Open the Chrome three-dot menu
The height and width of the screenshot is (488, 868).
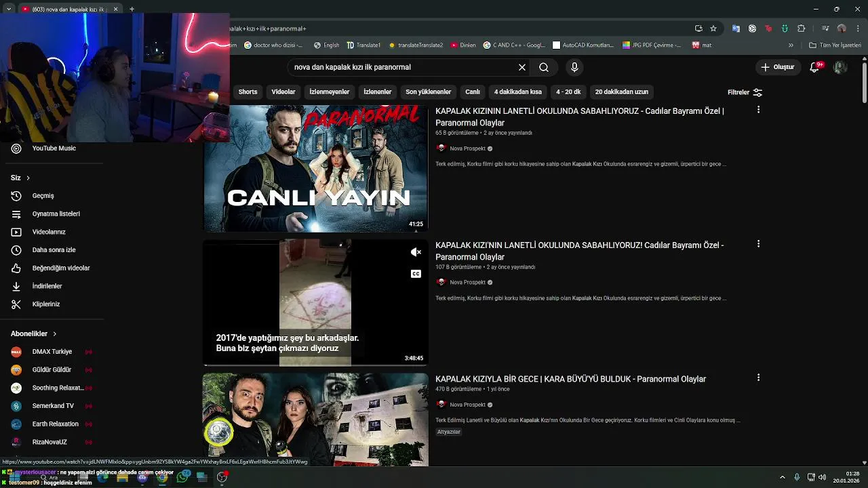857,28
